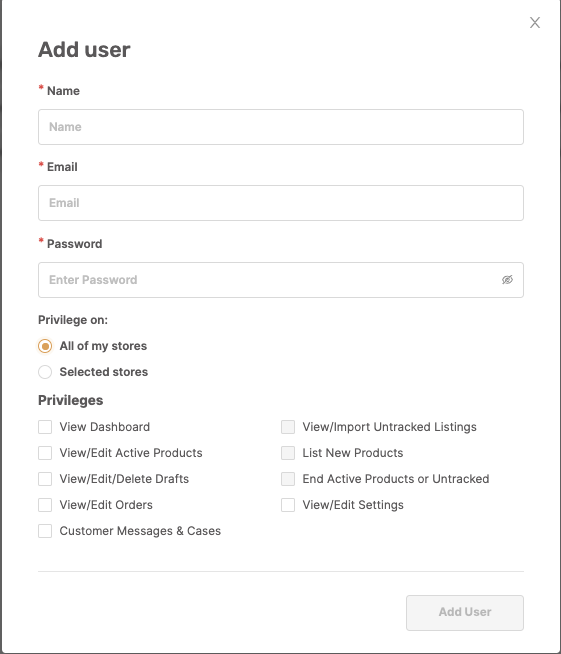
Task: Enable End Active Products or Untracked
Action: [288, 479]
